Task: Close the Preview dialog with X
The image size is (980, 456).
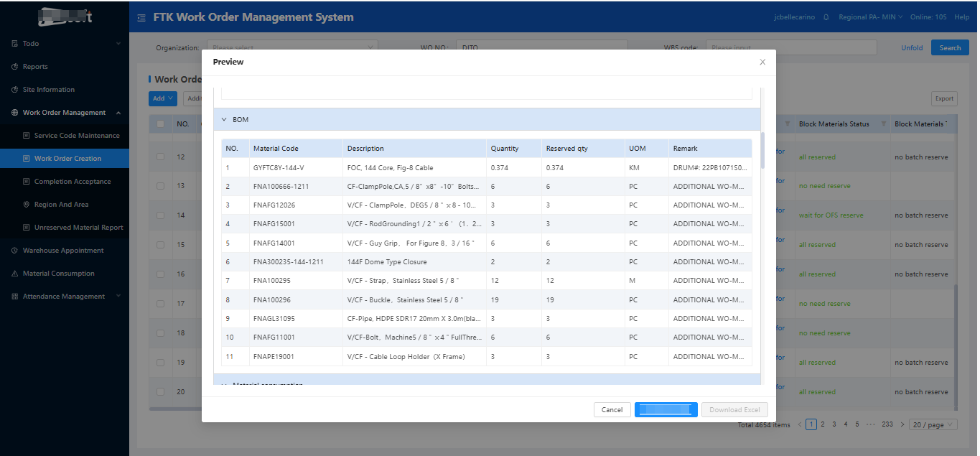Action: click(x=762, y=62)
